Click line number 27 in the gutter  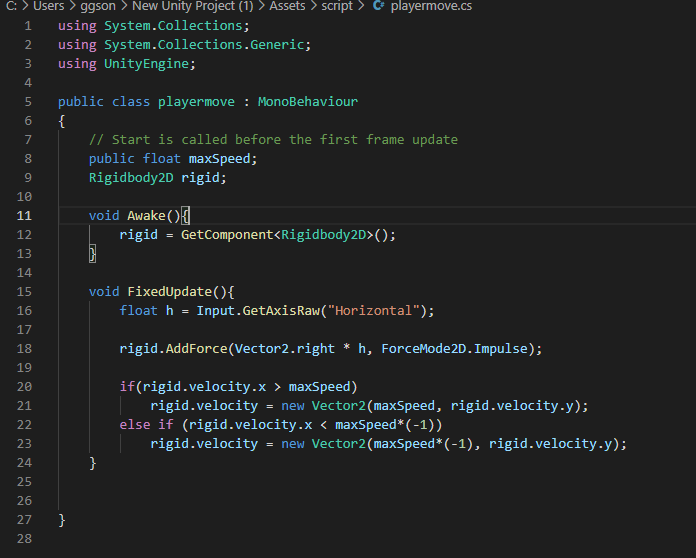point(24,520)
